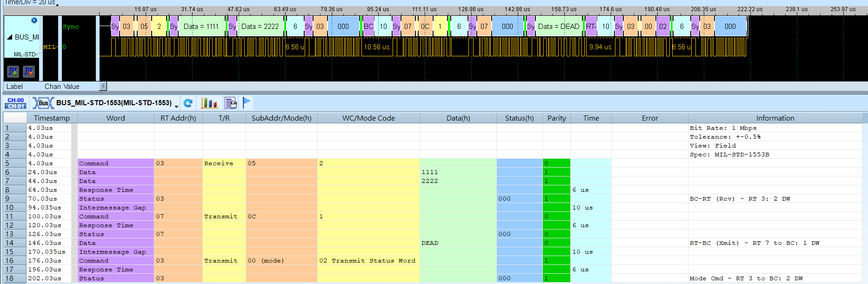The image size is (868, 284).
Task: Click the Information column header
Action: 775,118
